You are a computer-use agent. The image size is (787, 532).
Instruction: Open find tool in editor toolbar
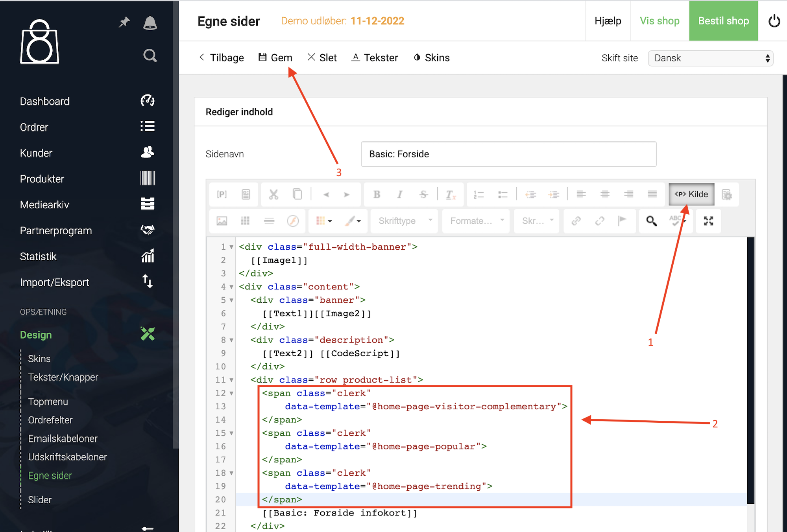651,221
